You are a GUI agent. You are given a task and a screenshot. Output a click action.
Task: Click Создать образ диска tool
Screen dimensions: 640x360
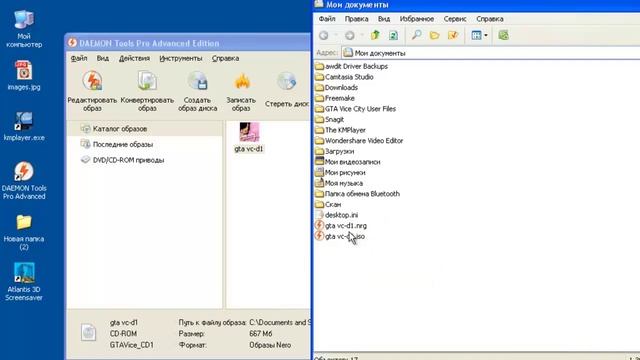tap(198, 91)
